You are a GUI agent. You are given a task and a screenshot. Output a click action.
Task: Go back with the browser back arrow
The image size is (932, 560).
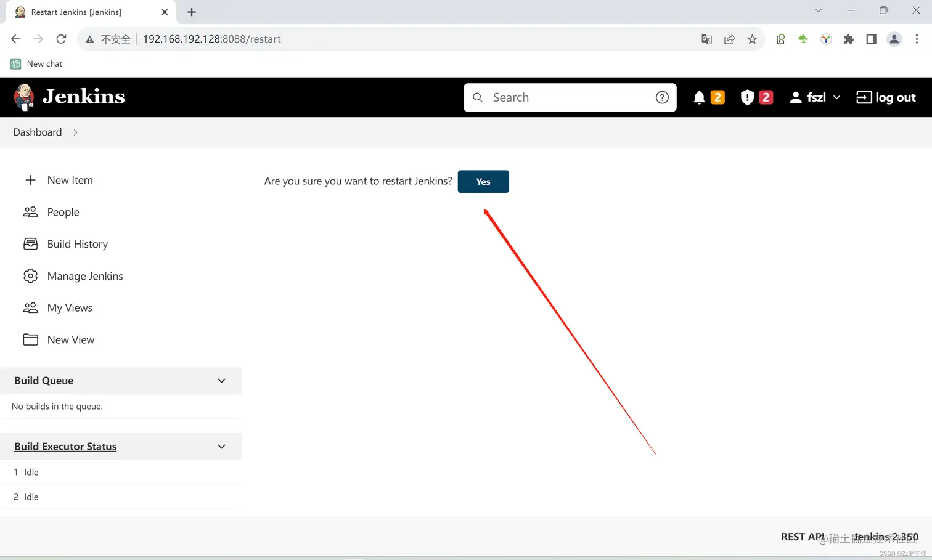pos(15,39)
